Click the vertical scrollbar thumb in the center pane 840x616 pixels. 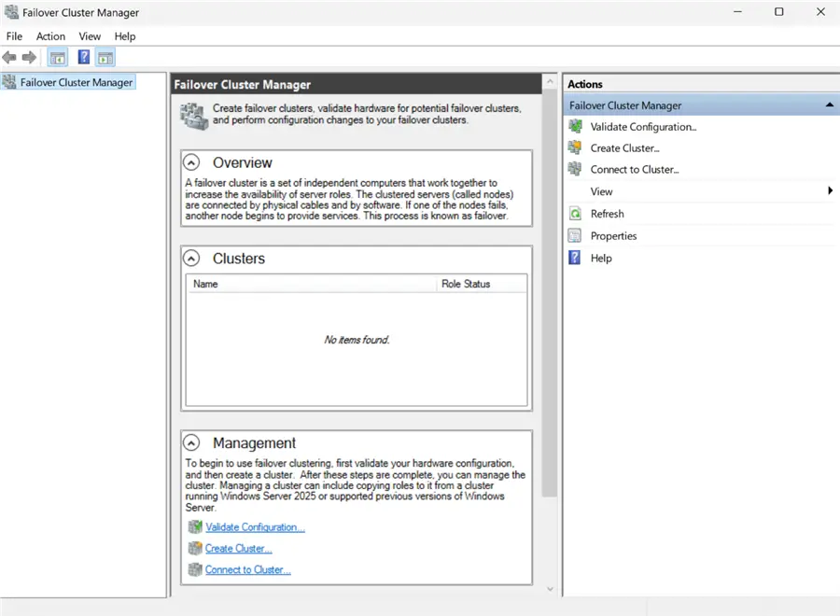coord(550,292)
